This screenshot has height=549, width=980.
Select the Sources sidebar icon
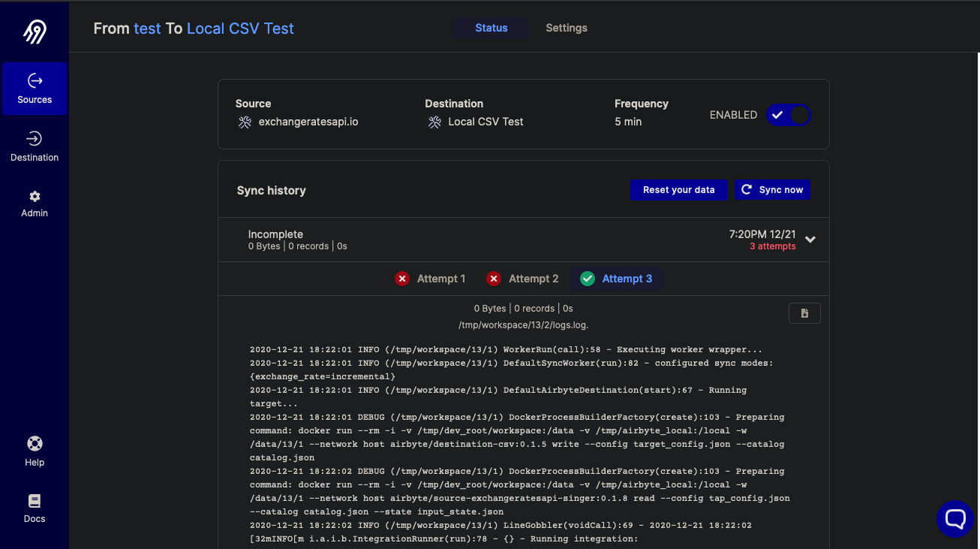point(35,89)
